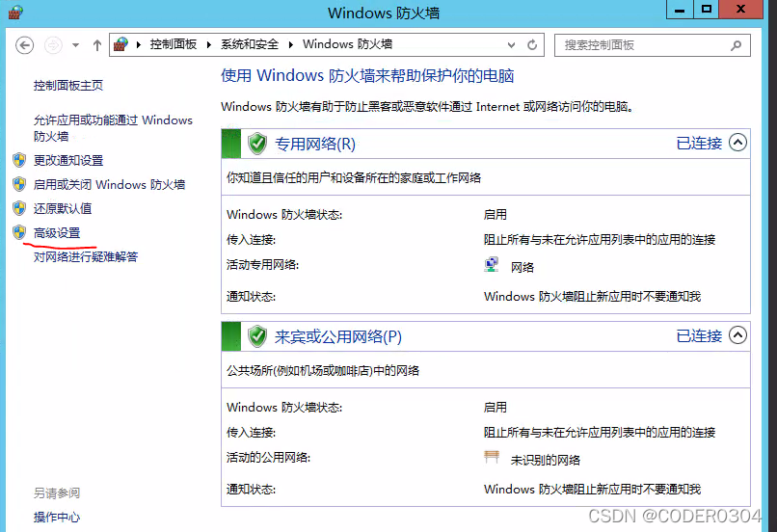Minimize the Windows 防火墙 window
Screen dimensions: 777x532
coord(680,10)
